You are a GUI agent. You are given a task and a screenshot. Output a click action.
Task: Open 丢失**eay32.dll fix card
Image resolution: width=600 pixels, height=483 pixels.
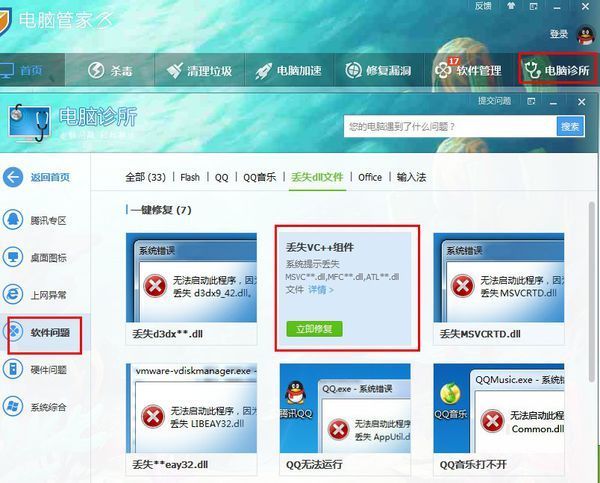tap(191, 419)
